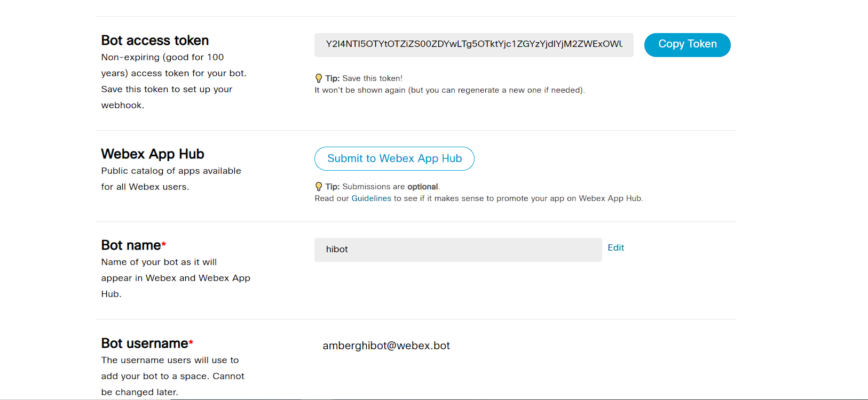Click the Bot username heading
This screenshot has height=400, width=868.
(147, 343)
